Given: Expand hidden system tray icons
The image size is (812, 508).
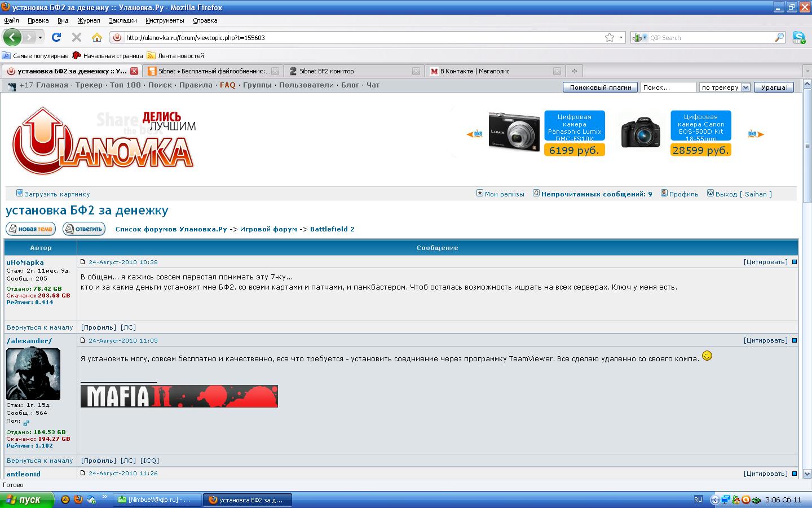Looking at the screenshot, I should 714,500.
